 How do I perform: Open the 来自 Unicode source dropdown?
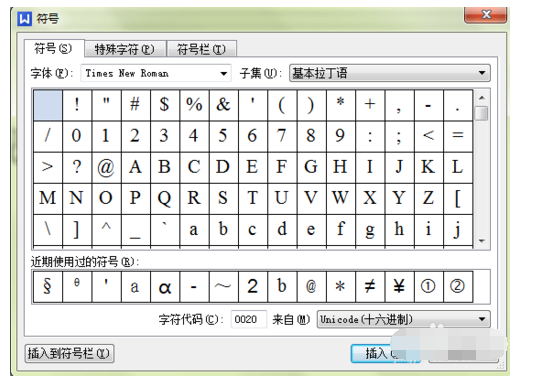coord(404,319)
